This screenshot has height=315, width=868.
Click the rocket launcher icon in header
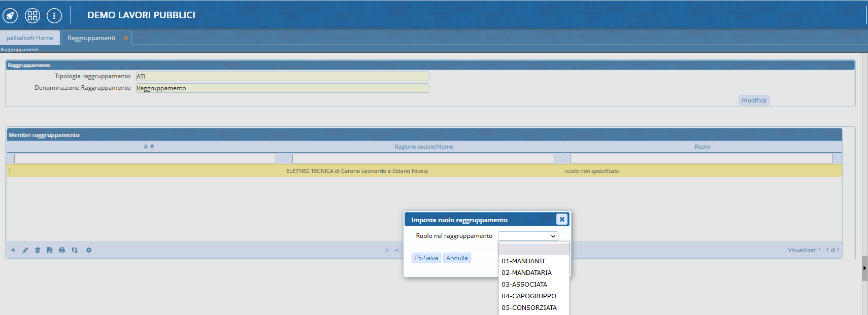pos(10,16)
